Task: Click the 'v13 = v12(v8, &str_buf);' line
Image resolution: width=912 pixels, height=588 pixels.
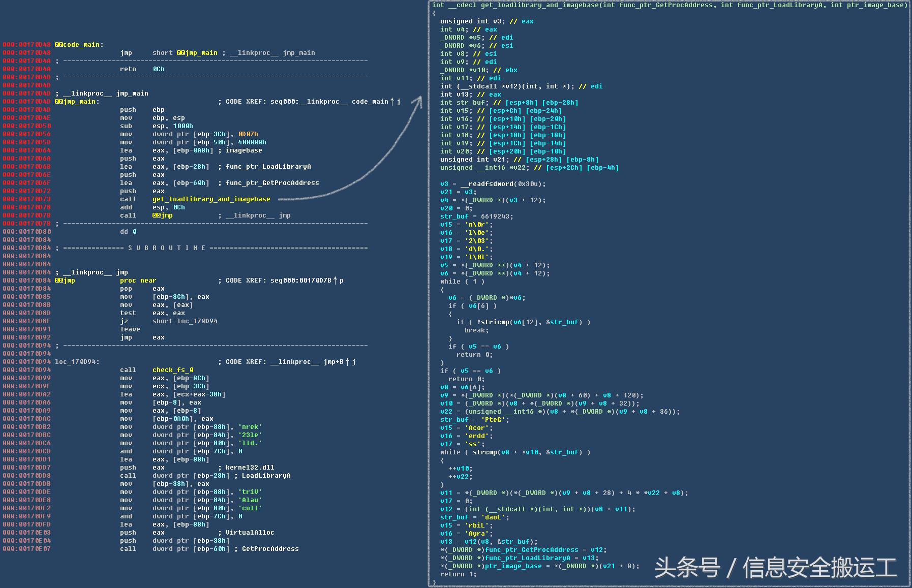Action: pos(489,542)
